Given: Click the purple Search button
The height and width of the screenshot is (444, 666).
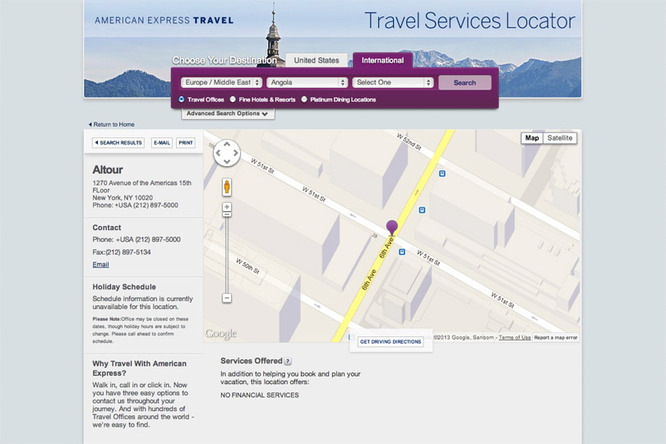Looking at the screenshot, I should (x=465, y=83).
